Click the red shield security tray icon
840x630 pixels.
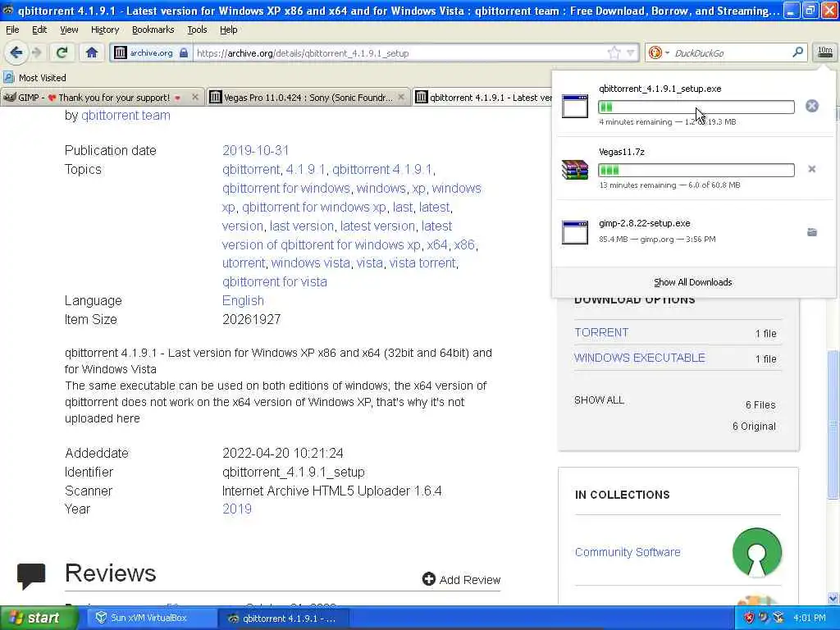point(749,618)
